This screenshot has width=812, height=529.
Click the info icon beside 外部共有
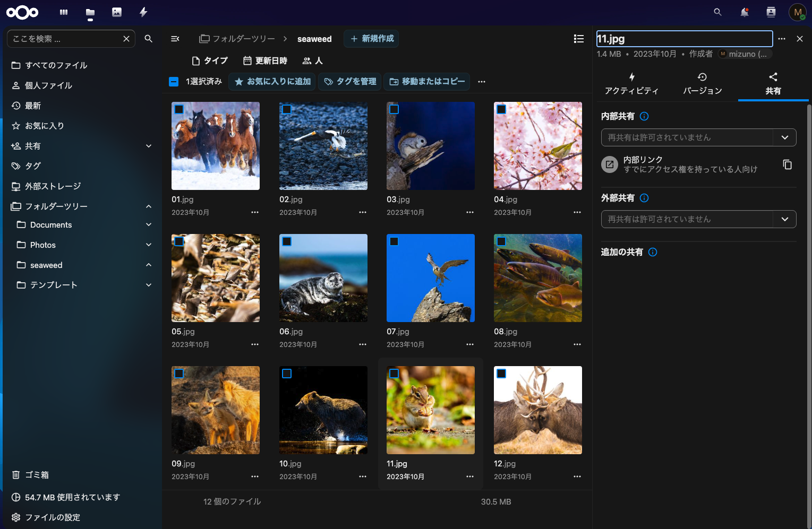click(644, 198)
